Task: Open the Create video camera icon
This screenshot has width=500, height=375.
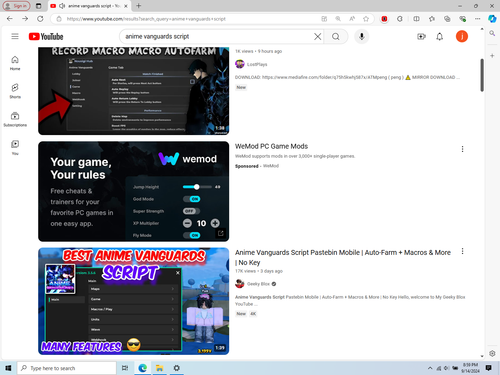Action: [x=421, y=36]
